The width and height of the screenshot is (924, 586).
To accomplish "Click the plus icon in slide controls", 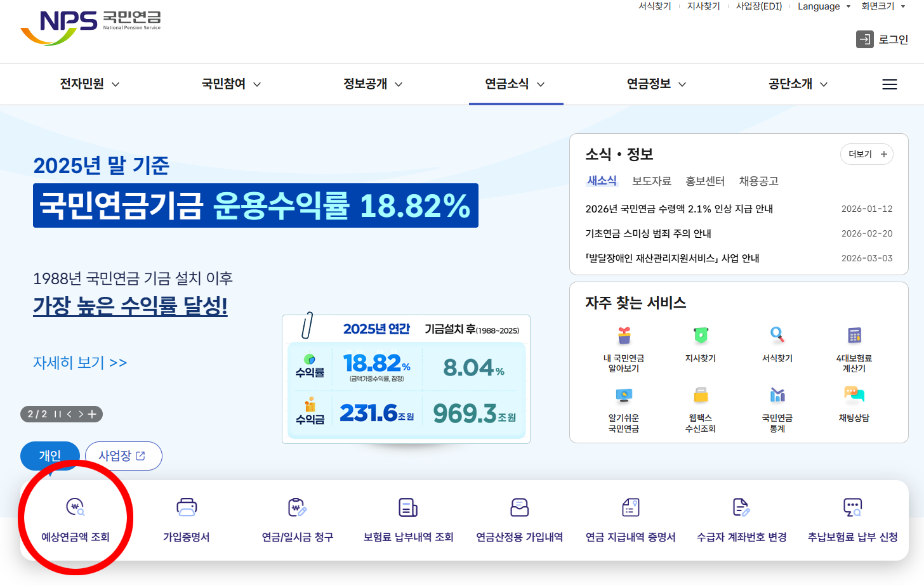I will [x=92, y=414].
